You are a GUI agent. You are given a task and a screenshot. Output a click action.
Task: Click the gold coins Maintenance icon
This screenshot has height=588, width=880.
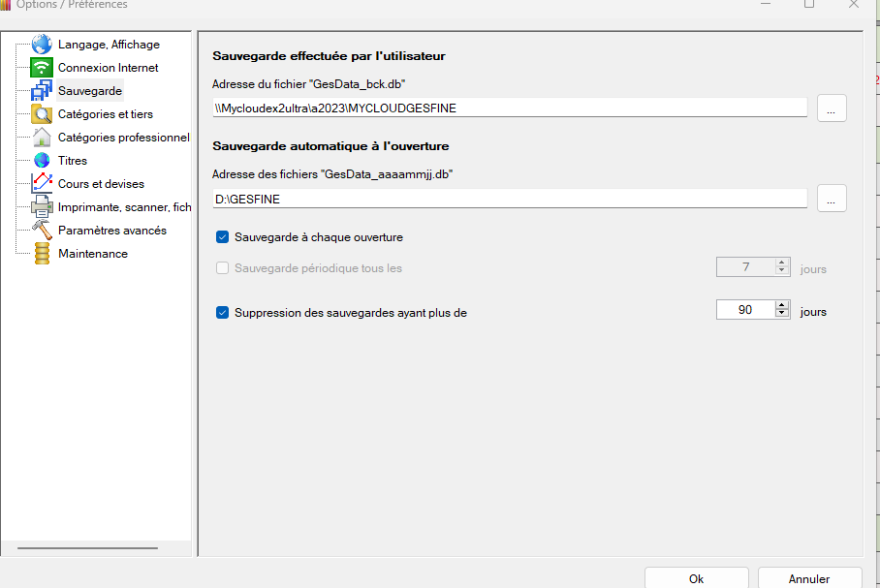coord(42,254)
